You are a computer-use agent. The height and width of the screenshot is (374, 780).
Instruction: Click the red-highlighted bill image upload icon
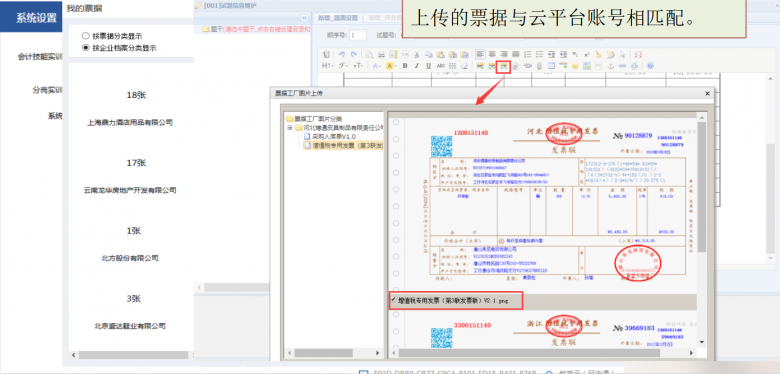pos(504,66)
